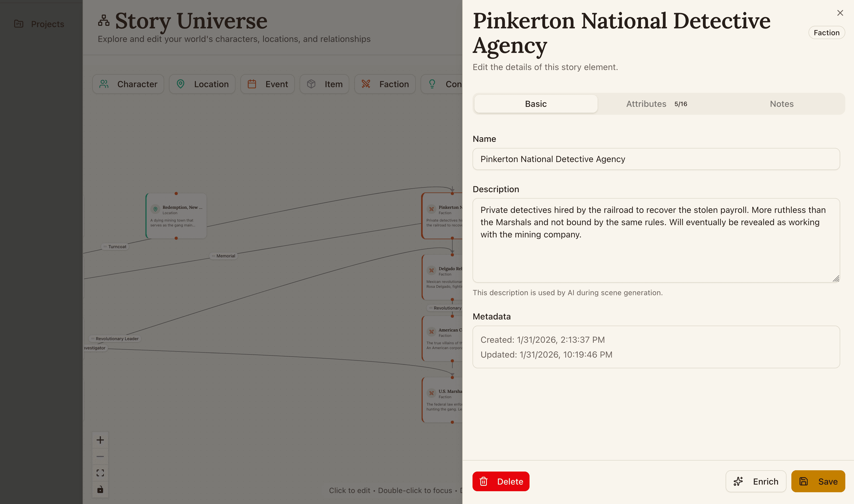854x504 pixels.
Task: Add an Event element
Action: [268, 84]
